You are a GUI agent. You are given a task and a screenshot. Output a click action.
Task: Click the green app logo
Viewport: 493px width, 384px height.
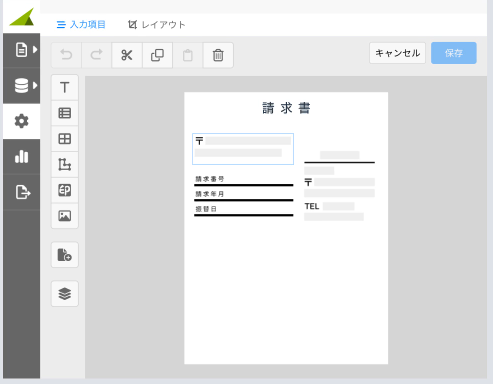pos(22,17)
